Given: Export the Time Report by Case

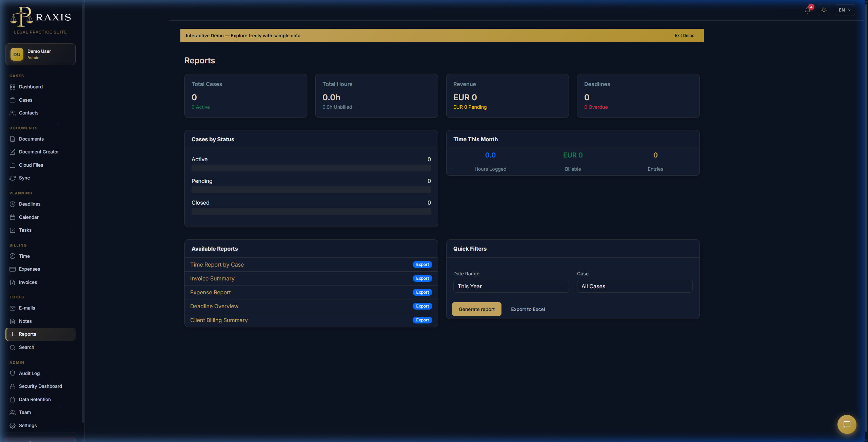Looking at the screenshot, I should [422, 265].
